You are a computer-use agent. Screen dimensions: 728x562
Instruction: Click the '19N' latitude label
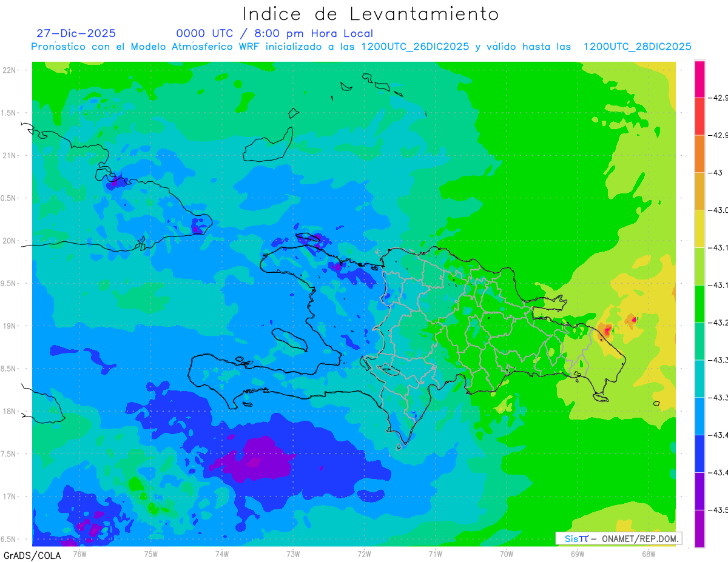pyautogui.click(x=10, y=326)
